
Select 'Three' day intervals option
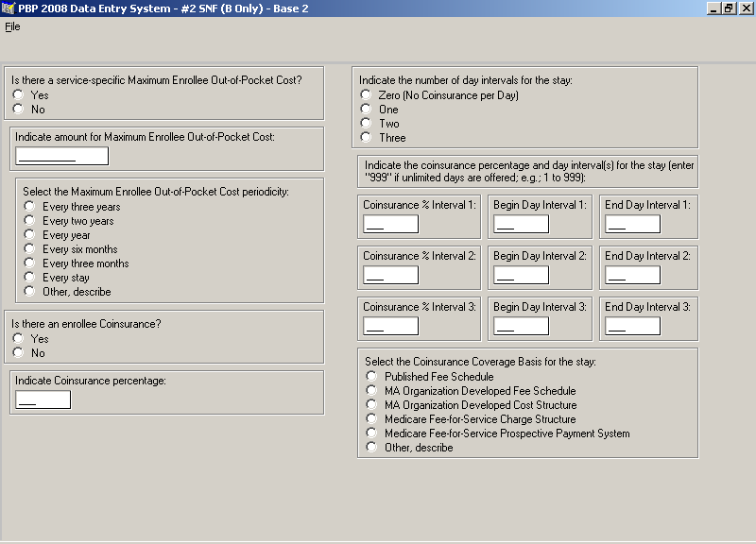[366, 138]
